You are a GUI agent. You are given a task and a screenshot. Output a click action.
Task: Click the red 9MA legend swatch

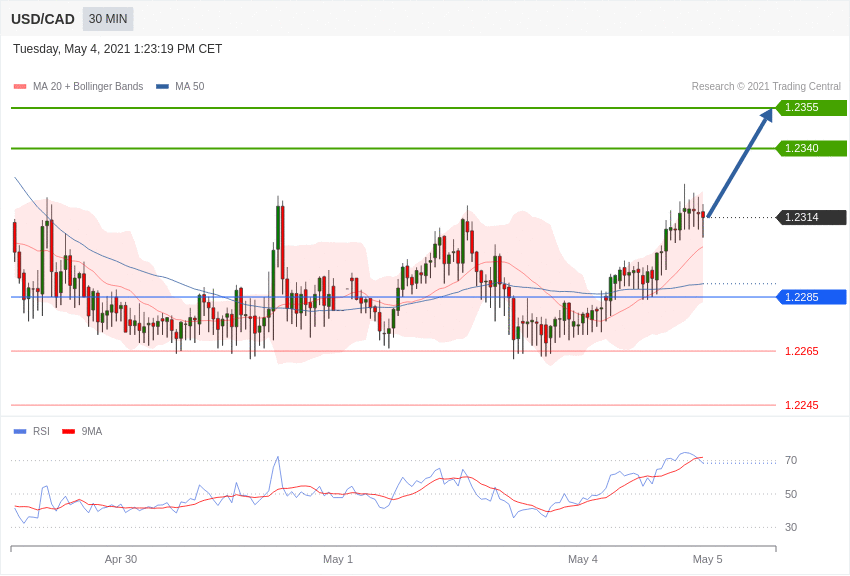pos(69,432)
